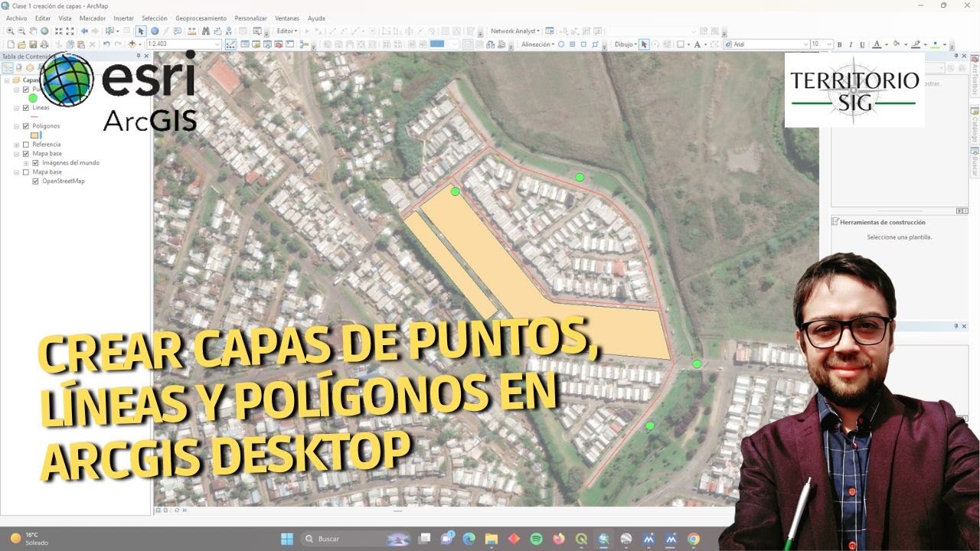This screenshot has height=551, width=980.
Task: Toggle Imagenes del mundo layer visibility
Action: click(x=36, y=163)
